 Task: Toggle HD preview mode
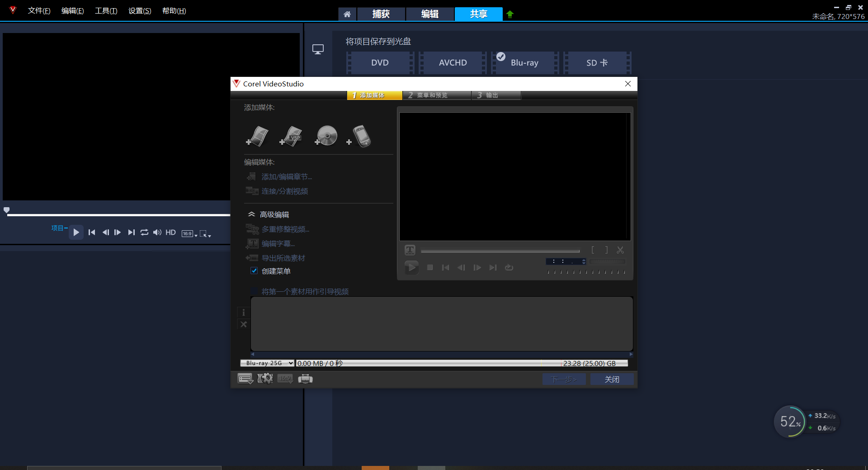click(x=170, y=232)
